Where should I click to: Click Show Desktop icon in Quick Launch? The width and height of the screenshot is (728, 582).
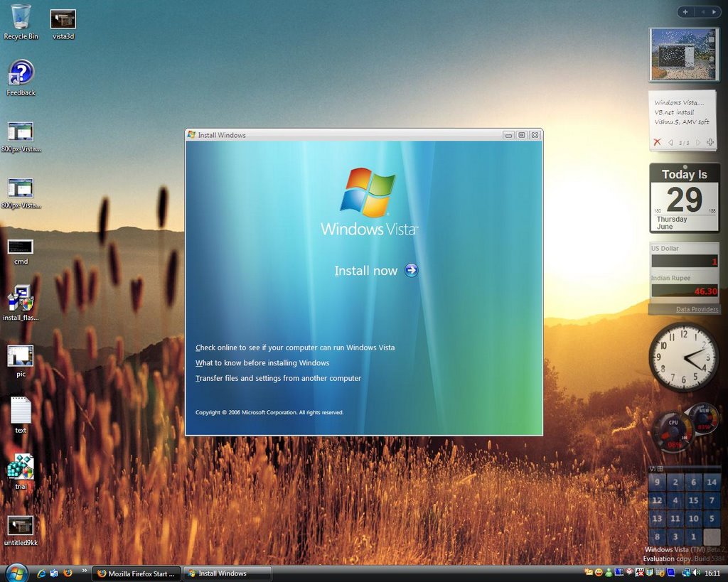coord(54,573)
